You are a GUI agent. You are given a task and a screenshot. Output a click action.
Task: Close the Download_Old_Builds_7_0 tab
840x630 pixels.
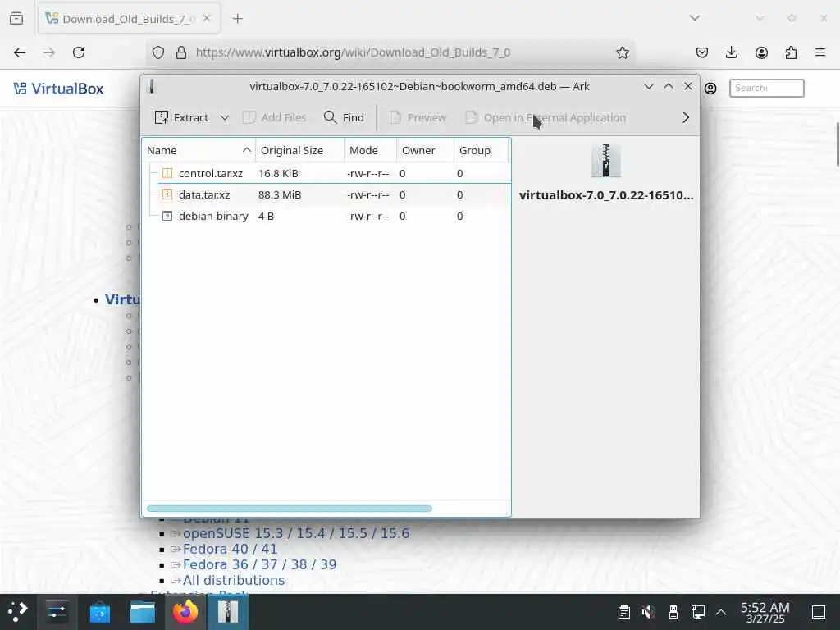pos(207,18)
